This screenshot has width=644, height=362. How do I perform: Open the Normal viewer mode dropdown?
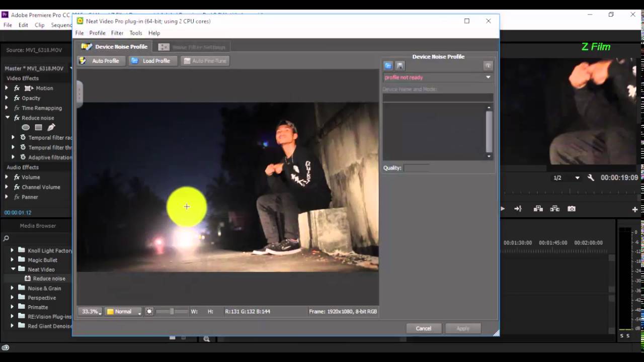[123, 312]
